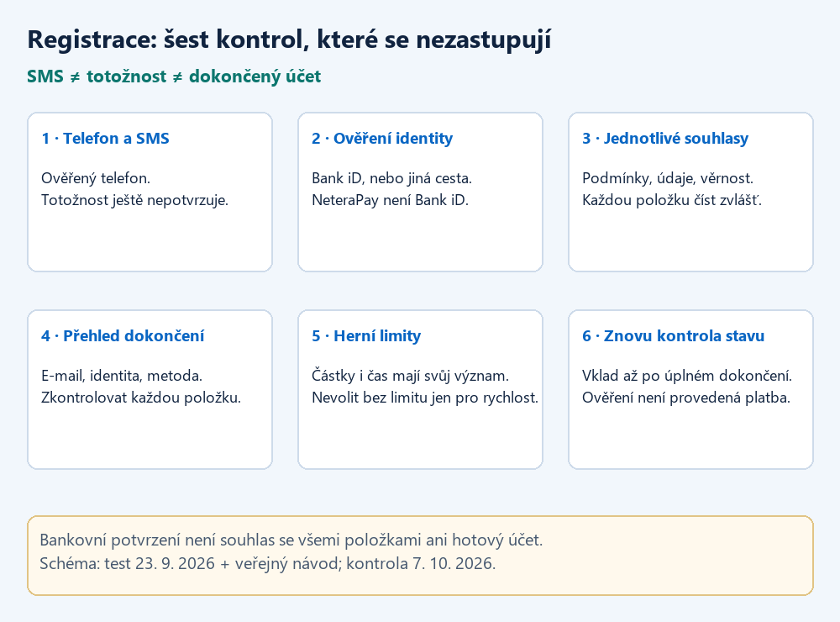840x622 pixels.
Task: Click the line 'Ověření není provedená platba.'
Action: coord(686,398)
